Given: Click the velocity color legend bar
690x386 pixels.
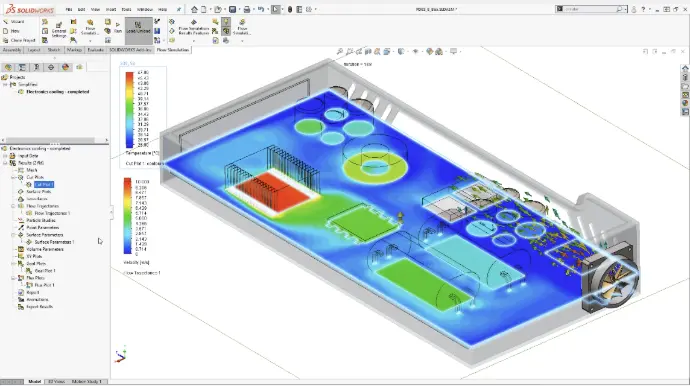Looking at the screenshot, I should pyautogui.click(x=128, y=216).
